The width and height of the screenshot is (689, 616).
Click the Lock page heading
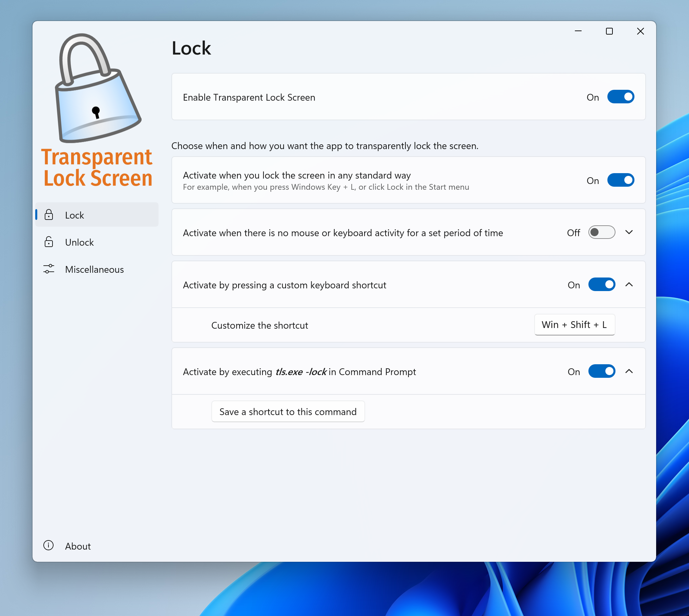191,48
